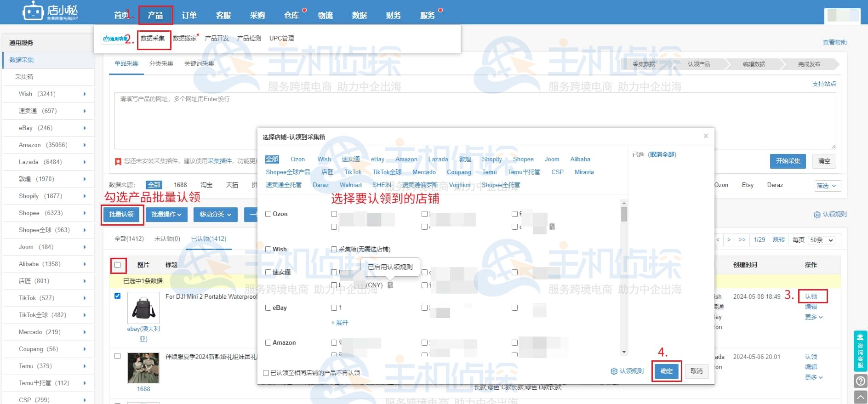Open the 产品 top menu
Image resolution: width=868 pixels, height=404 pixels.
point(155,15)
